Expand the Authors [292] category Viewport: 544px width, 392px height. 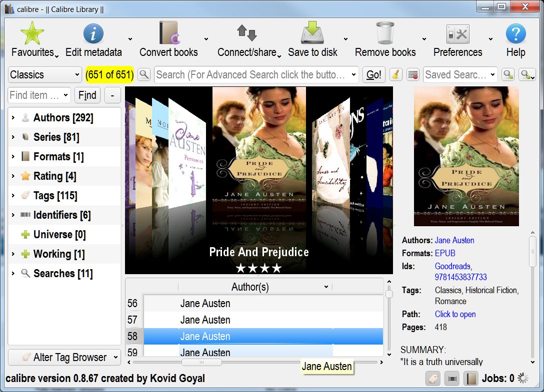[x=13, y=118]
